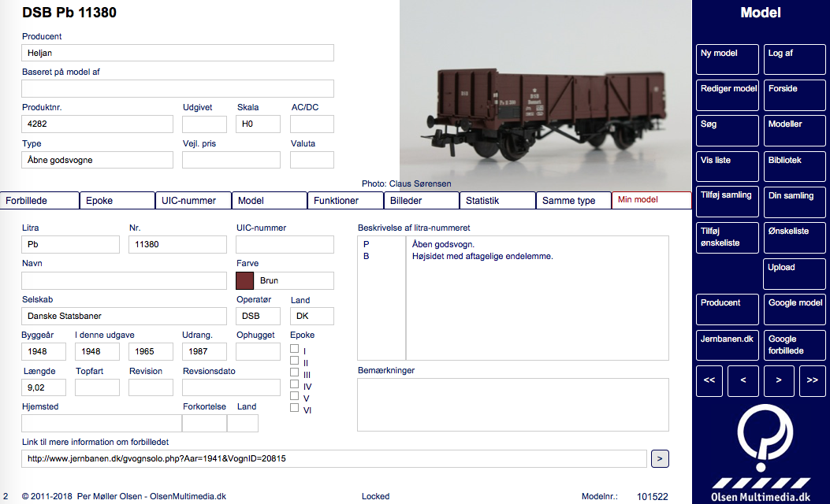Click the Udrang. field showing 1987
The image size is (830, 504).
tap(204, 351)
